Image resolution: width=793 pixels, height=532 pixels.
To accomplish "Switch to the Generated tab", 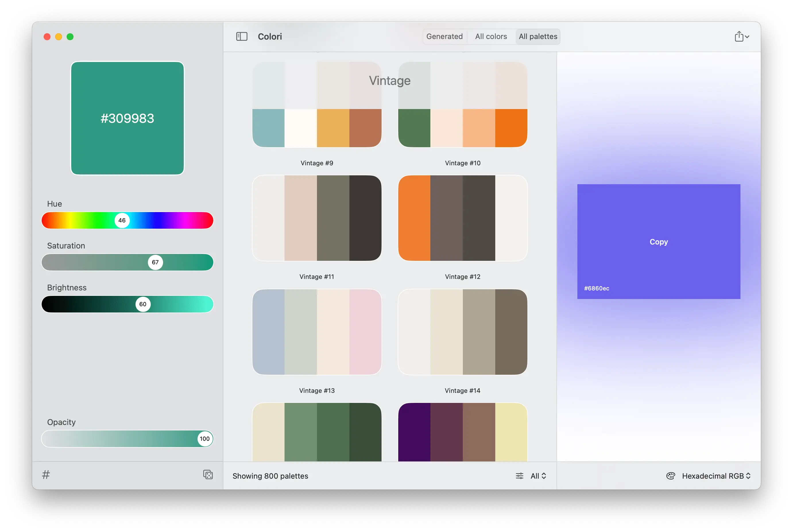I will click(x=444, y=36).
